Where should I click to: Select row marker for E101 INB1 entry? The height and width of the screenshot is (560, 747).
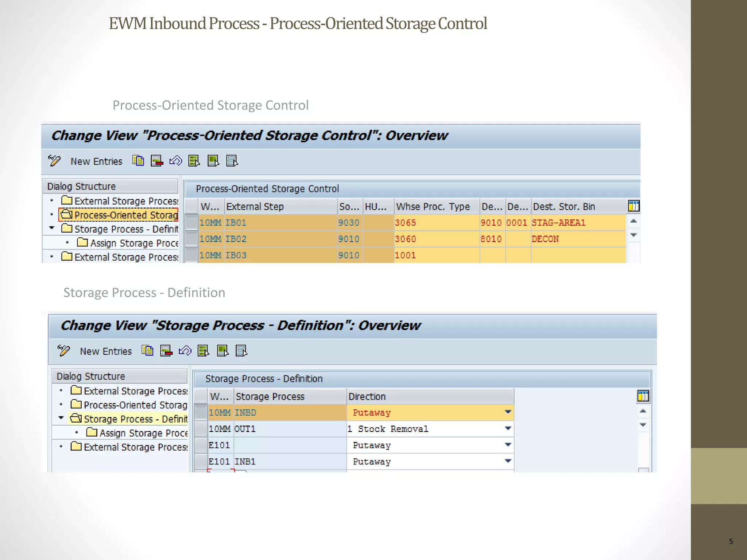(201, 462)
